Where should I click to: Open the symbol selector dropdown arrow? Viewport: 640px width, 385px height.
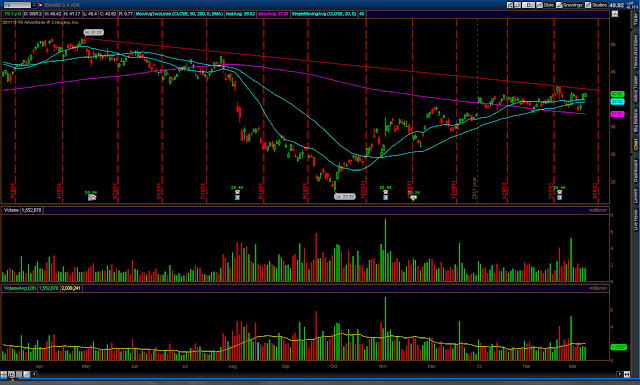pyautogui.click(x=34, y=5)
